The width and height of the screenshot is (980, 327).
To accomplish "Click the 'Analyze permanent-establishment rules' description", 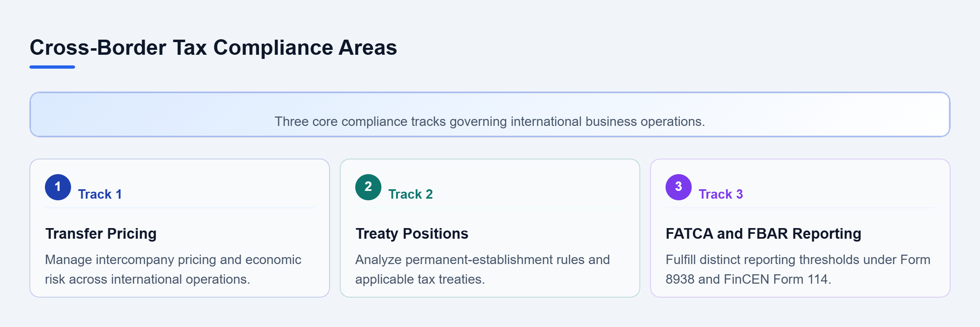I will (x=482, y=269).
